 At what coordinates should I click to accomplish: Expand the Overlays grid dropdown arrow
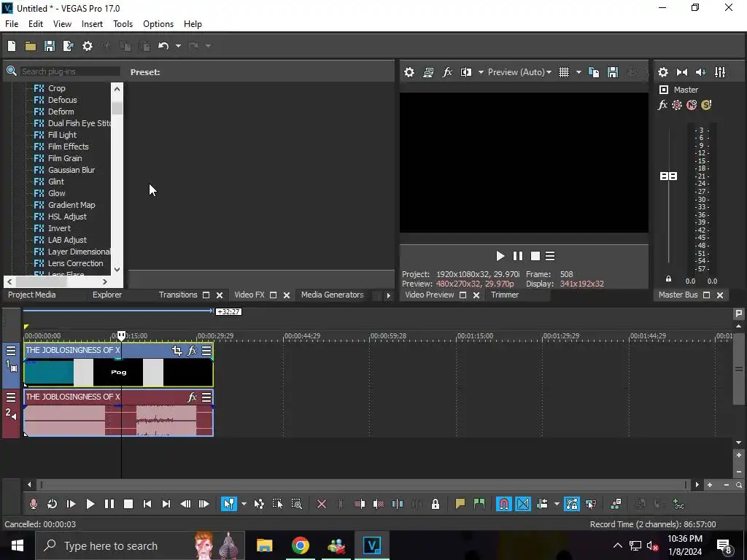point(578,72)
